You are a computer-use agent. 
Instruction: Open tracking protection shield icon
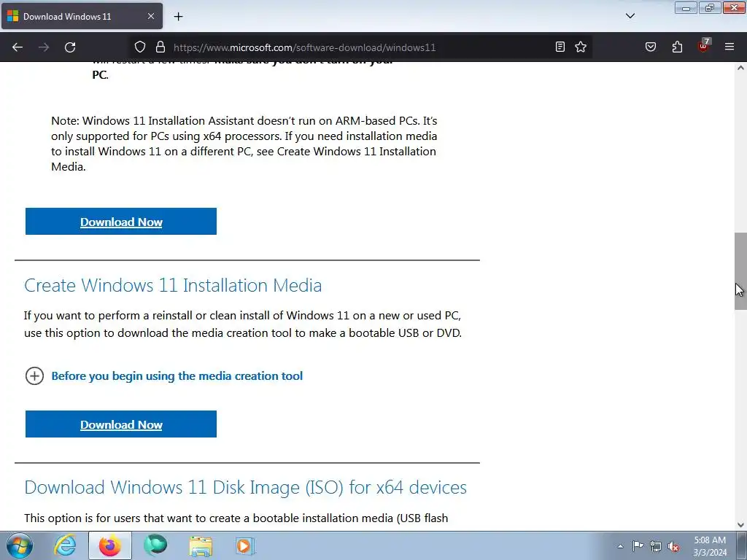[139, 47]
